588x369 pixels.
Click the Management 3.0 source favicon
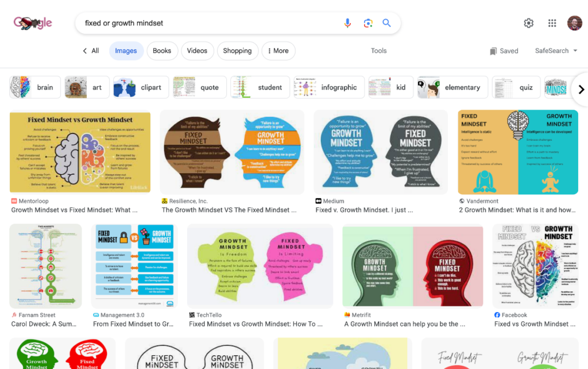tap(96, 315)
